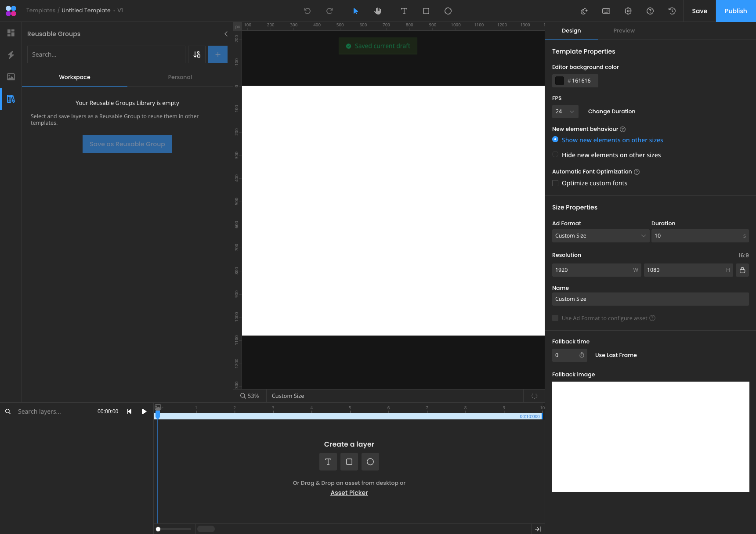Click the Duration input field

pyautogui.click(x=700, y=236)
